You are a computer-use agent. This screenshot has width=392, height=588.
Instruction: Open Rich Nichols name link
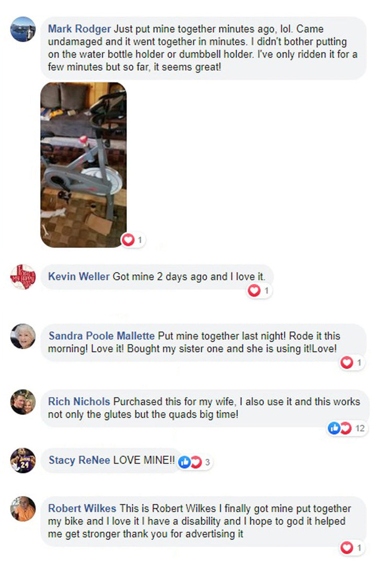79,402
